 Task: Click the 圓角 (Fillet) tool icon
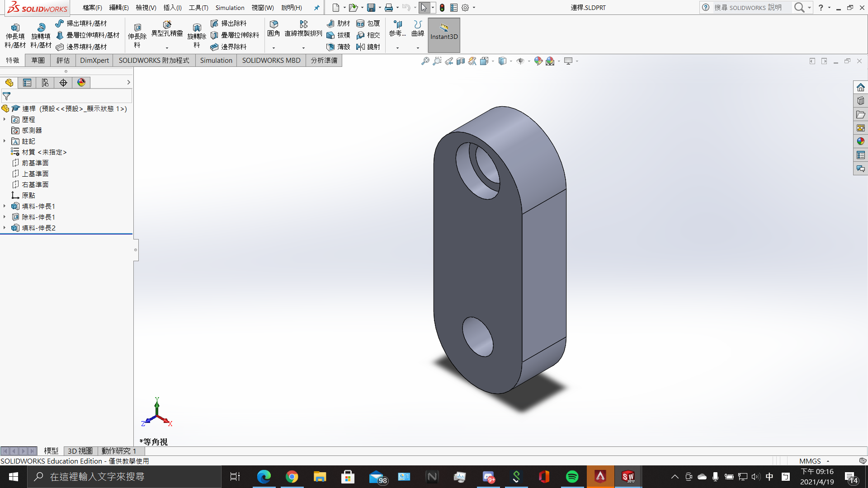(x=274, y=24)
